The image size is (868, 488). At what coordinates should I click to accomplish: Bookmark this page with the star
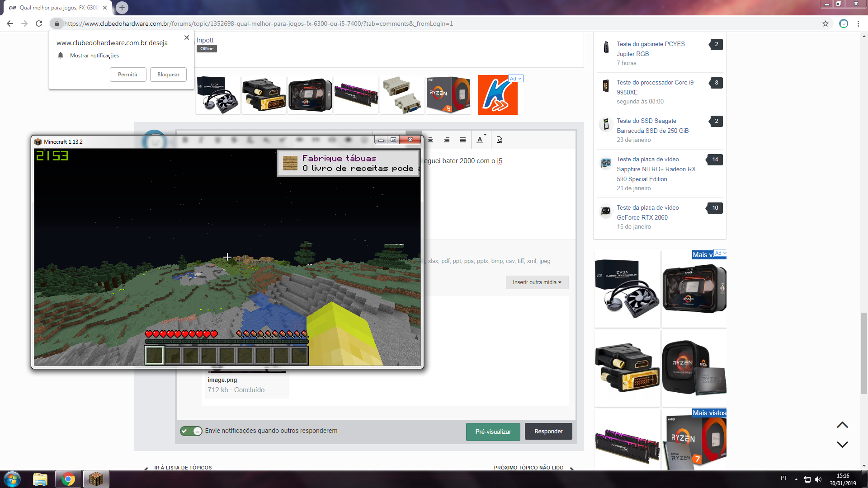click(x=826, y=23)
